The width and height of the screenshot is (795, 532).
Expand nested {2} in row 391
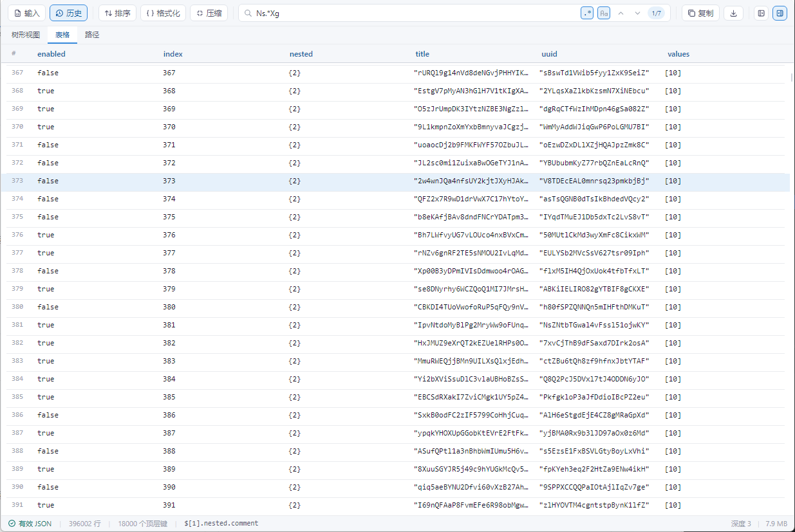(295, 505)
